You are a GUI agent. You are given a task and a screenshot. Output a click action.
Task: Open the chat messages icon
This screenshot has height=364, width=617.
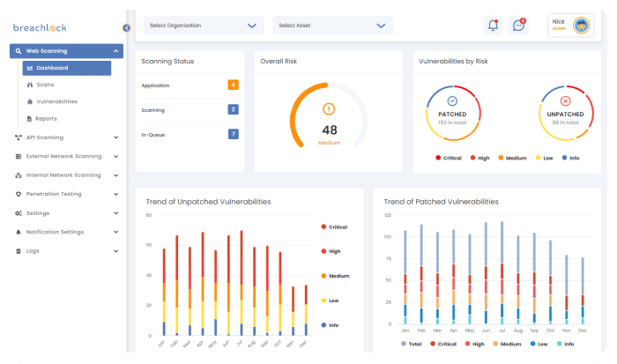518,26
